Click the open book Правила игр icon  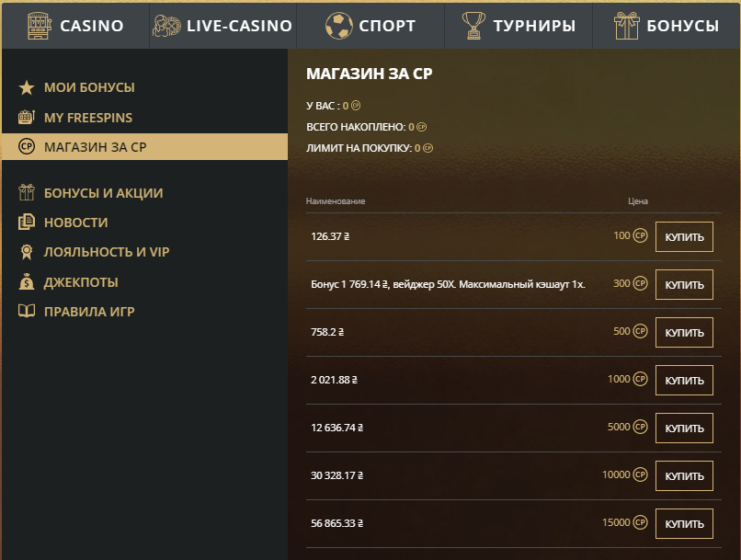coord(27,311)
